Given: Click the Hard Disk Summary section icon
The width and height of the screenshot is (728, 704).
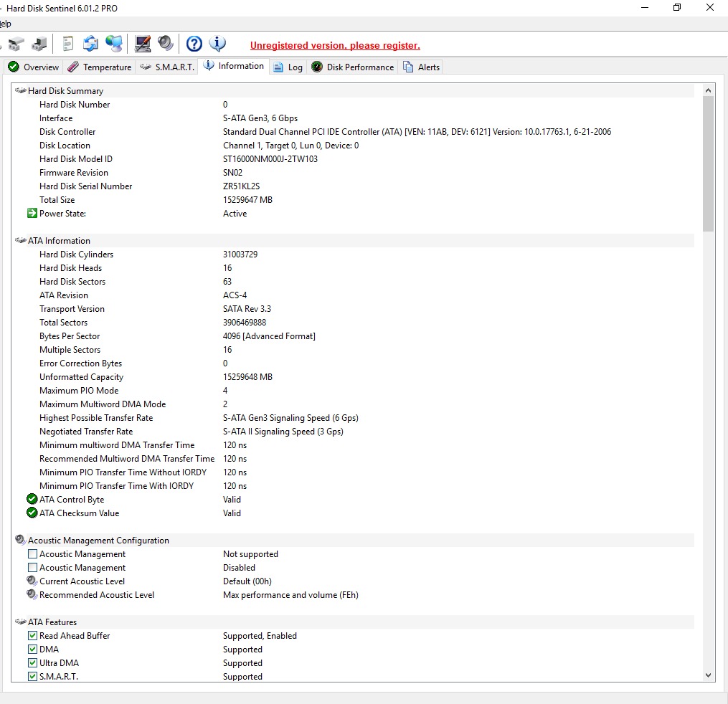Looking at the screenshot, I should (20, 90).
